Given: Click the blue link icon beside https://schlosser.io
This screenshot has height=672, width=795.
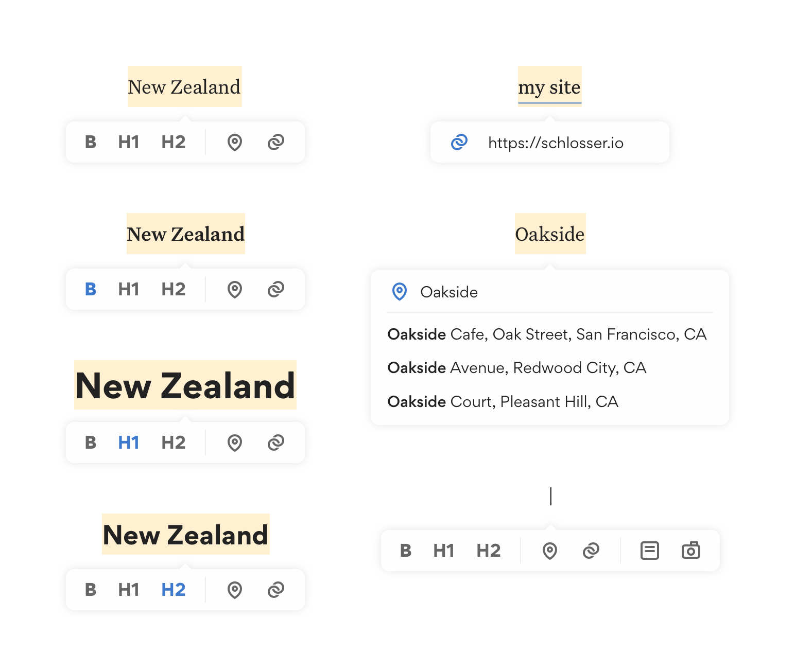Looking at the screenshot, I should (459, 142).
